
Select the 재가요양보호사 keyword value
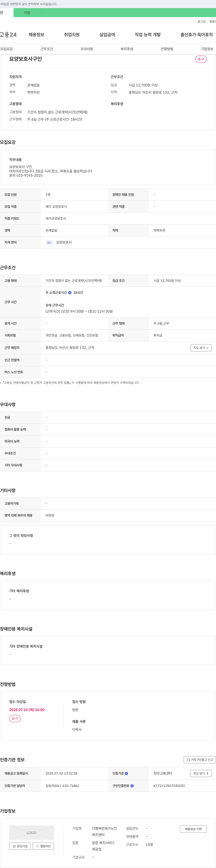coord(56,218)
